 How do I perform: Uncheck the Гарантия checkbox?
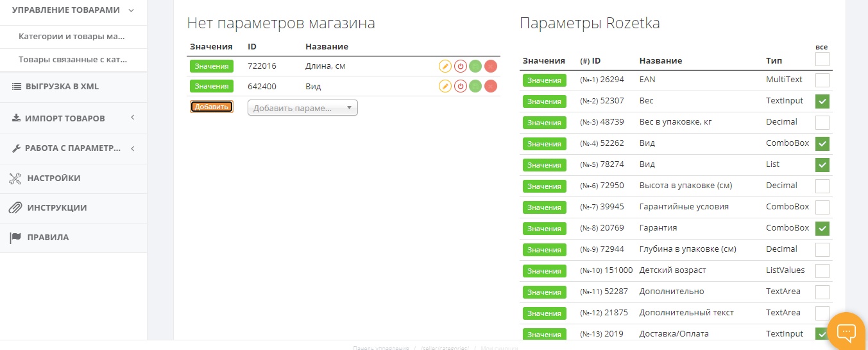pos(822,229)
